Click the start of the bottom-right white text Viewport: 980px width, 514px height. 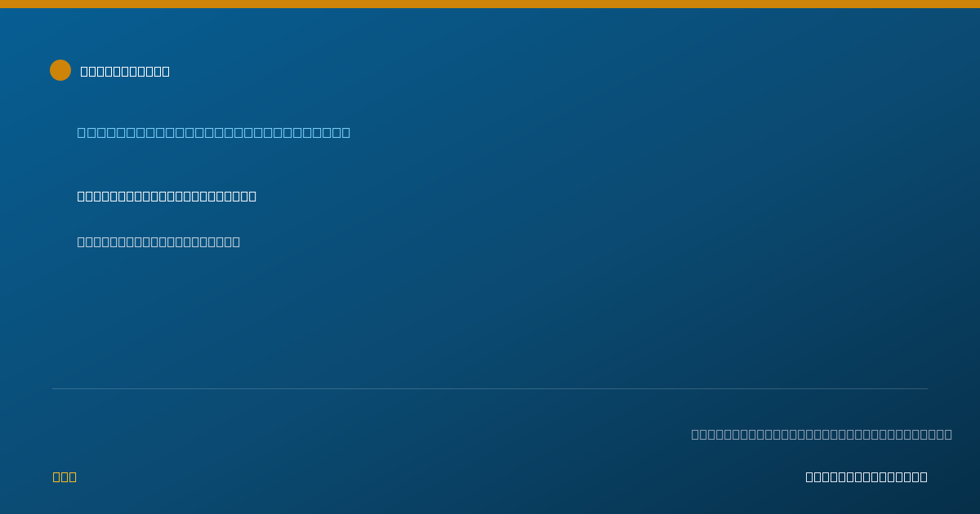(809, 476)
